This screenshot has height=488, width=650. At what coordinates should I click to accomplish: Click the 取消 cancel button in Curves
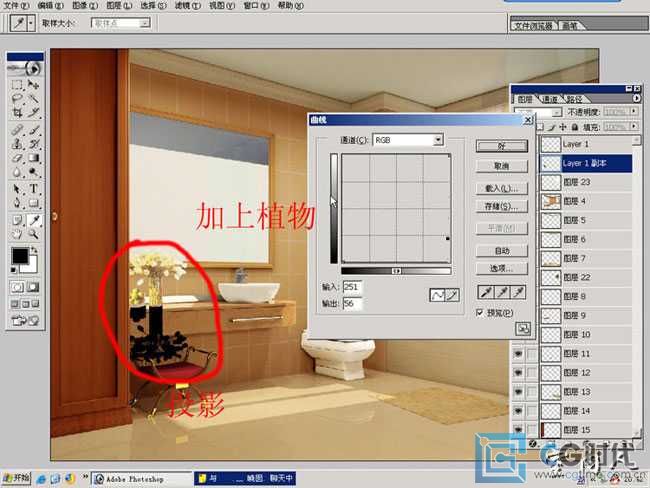pyautogui.click(x=502, y=166)
